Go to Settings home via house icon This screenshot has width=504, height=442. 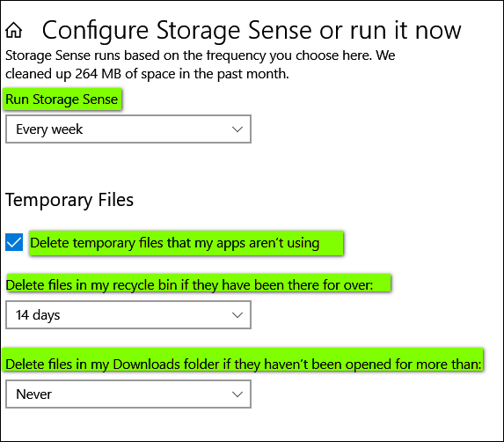[14, 30]
